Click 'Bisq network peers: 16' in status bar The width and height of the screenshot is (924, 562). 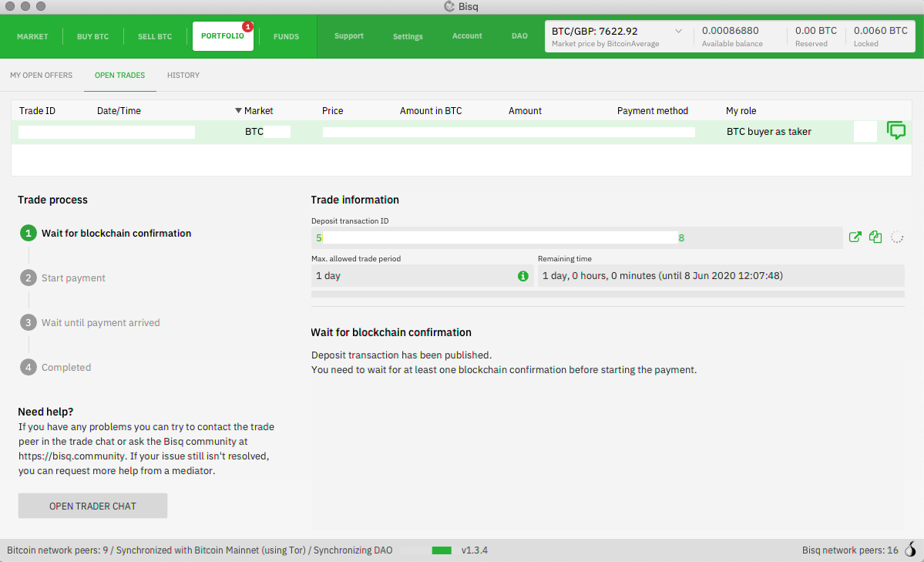click(850, 550)
